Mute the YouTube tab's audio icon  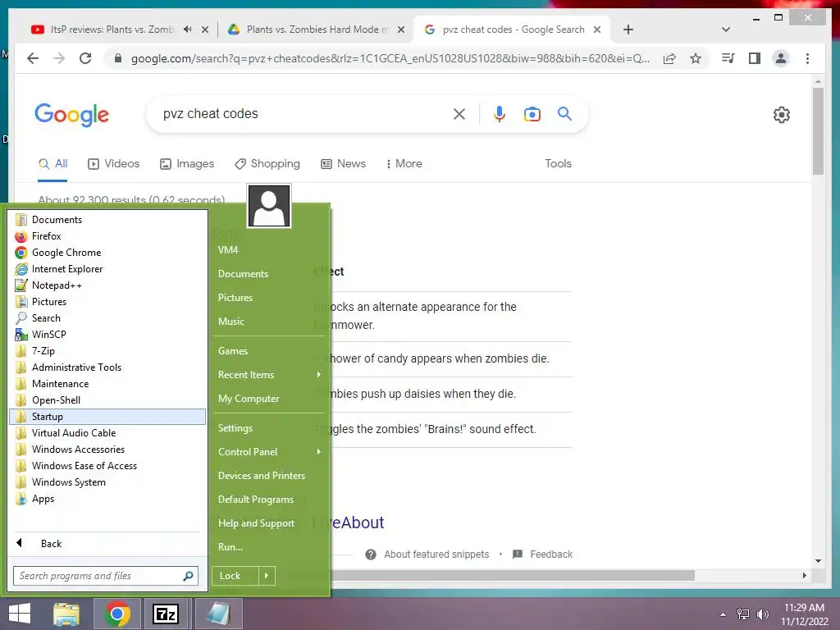(x=188, y=30)
